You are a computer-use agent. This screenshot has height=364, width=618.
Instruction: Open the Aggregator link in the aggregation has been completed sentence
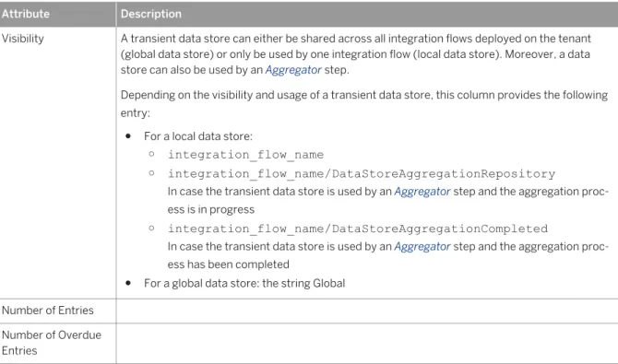tap(422, 247)
